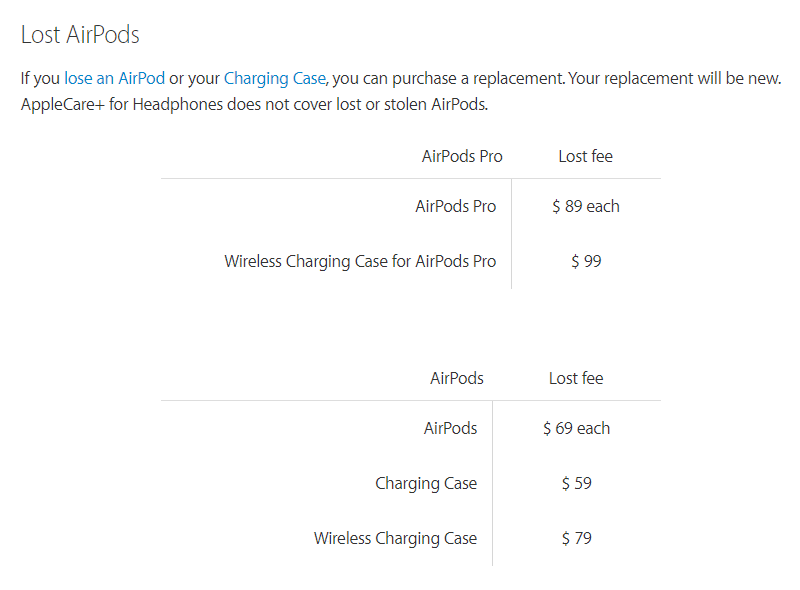Select the AirPods Pro column header
Viewport: 800px width, 590px height.
462,156
